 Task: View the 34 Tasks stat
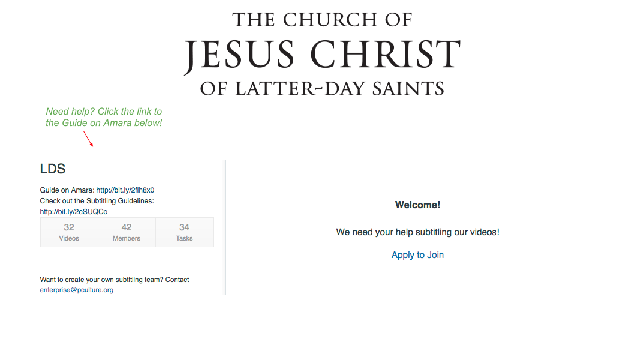(x=185, y=233)
